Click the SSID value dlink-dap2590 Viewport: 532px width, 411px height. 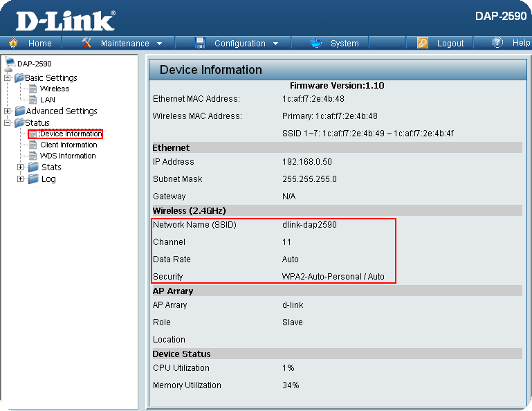(x=309, y=225)
